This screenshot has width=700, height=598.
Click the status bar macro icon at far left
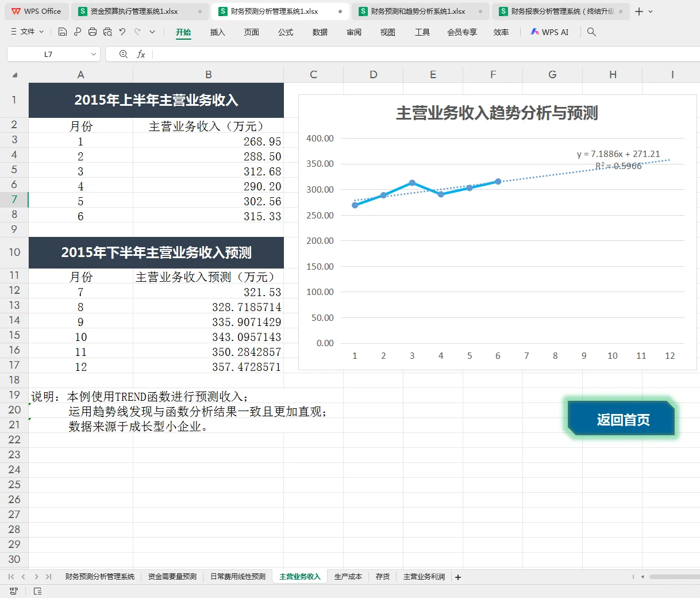pyautogui.click(x=14, y=591)
